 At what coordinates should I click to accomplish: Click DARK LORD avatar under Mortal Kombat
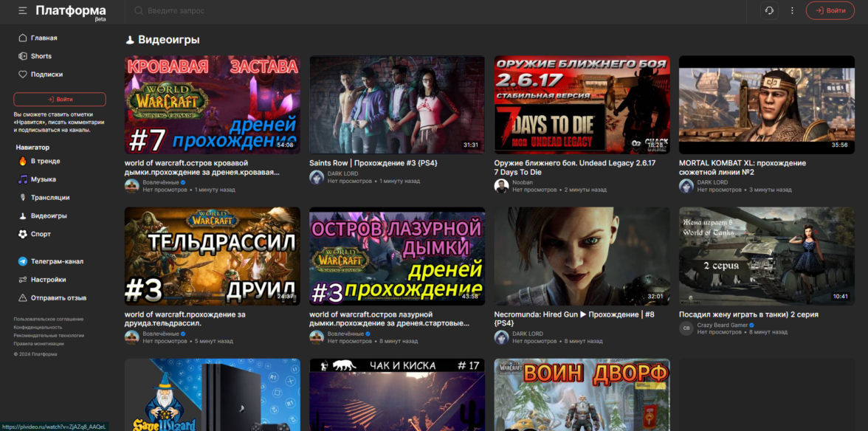point(686,186)
